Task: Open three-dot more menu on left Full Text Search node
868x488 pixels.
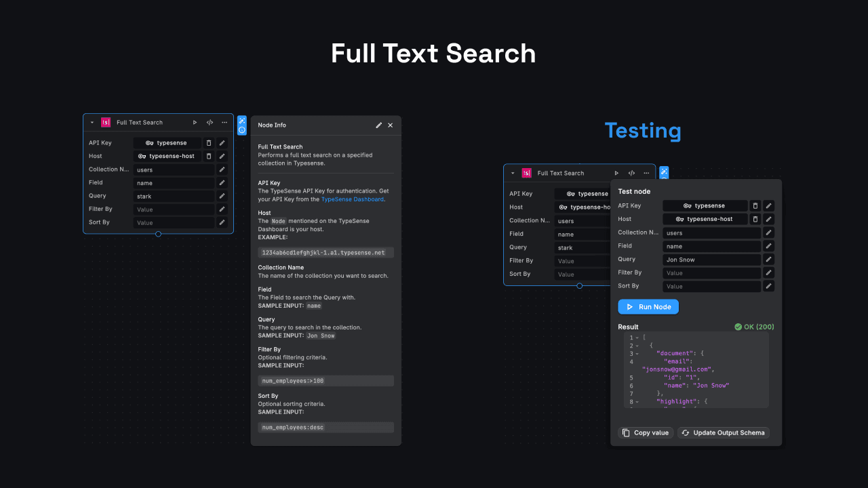Action: [224, 123]
